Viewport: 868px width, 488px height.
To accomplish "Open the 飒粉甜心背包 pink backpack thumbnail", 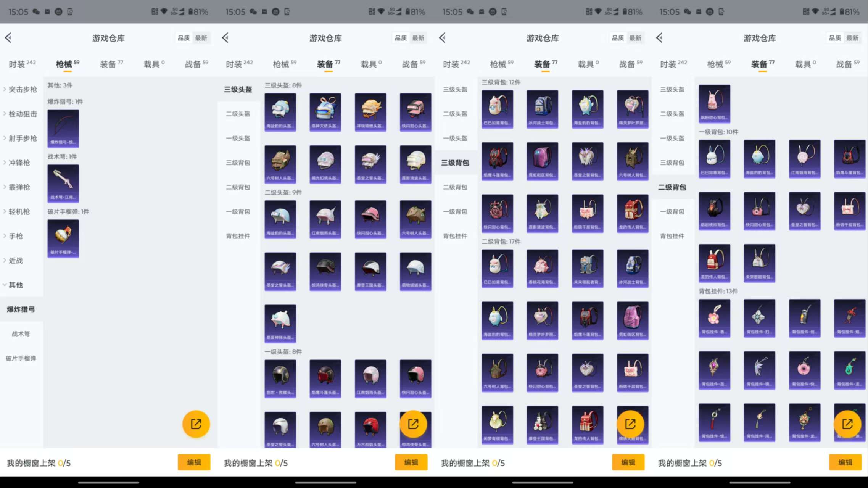I will 714,103.
